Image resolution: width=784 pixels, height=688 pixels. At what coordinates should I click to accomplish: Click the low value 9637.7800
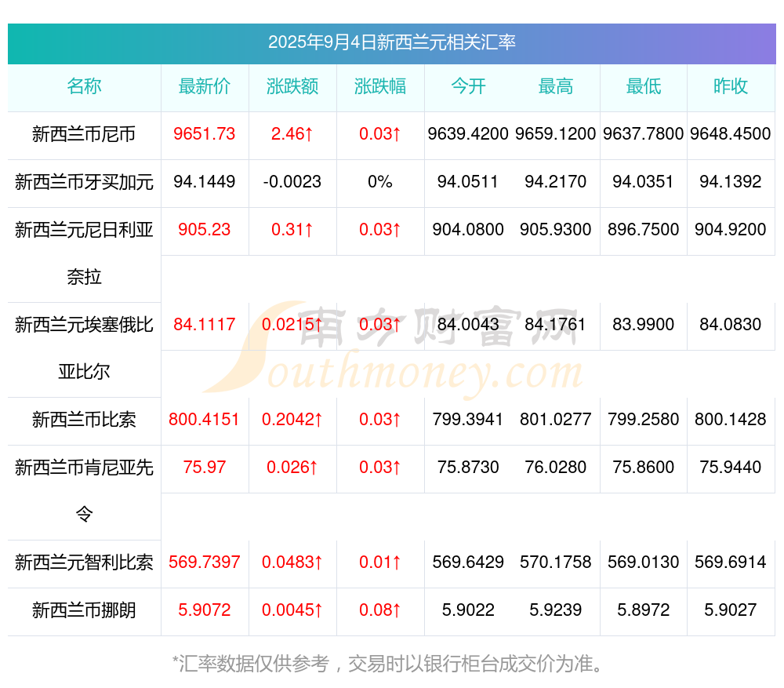[x=644, y=134]
